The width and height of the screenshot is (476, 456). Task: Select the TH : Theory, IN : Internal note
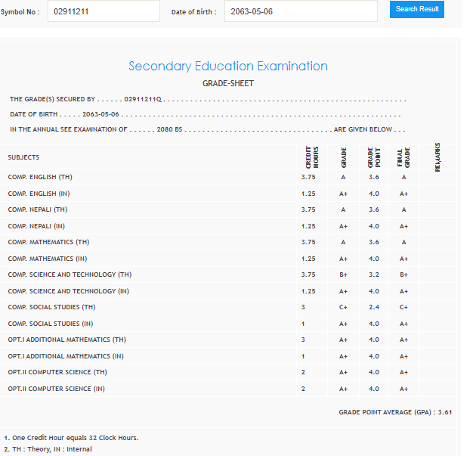pyautogui.click(x=48, y=449)
